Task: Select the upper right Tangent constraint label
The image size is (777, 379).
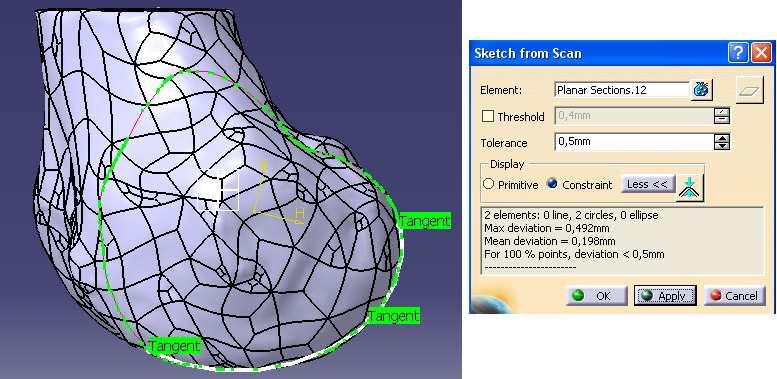Action: pos(425,221)
